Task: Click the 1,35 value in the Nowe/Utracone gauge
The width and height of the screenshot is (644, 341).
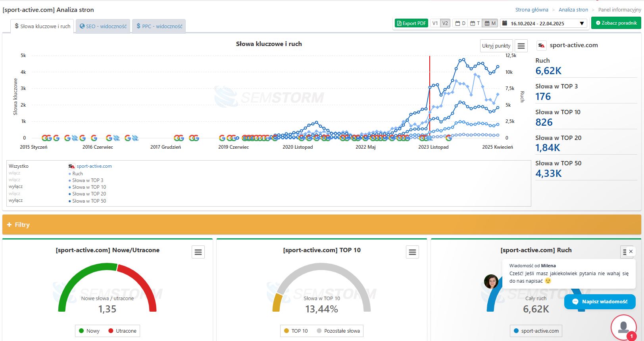Action: (108, 309)
